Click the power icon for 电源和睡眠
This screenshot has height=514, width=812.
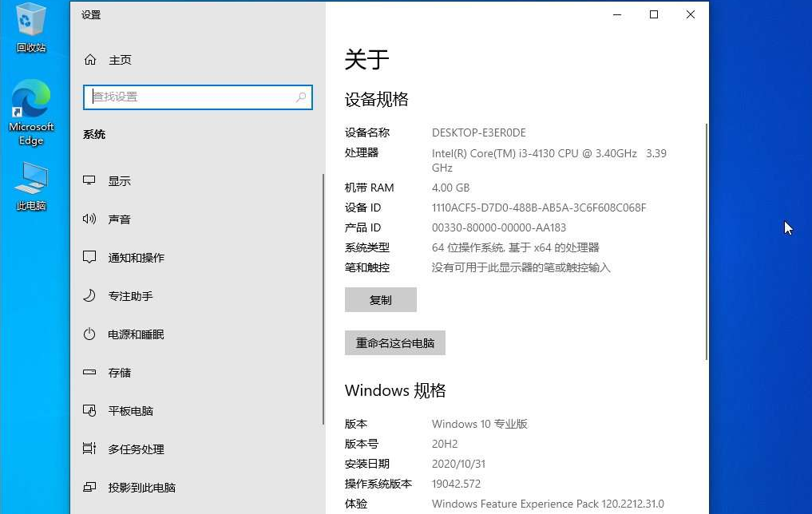click(89, 334)
